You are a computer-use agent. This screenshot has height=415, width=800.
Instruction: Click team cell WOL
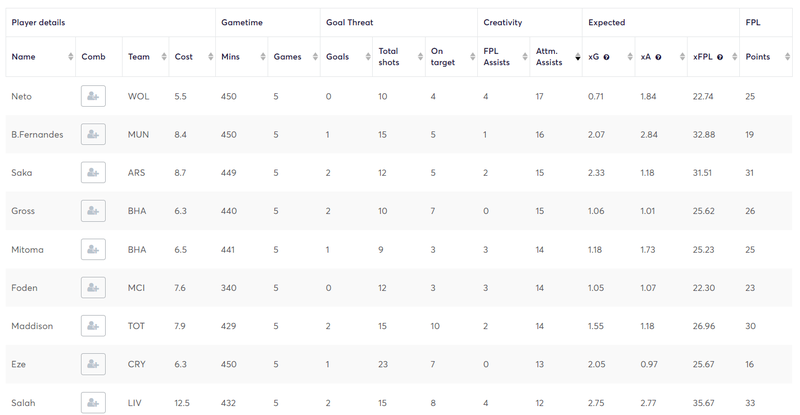pos(138,96)
